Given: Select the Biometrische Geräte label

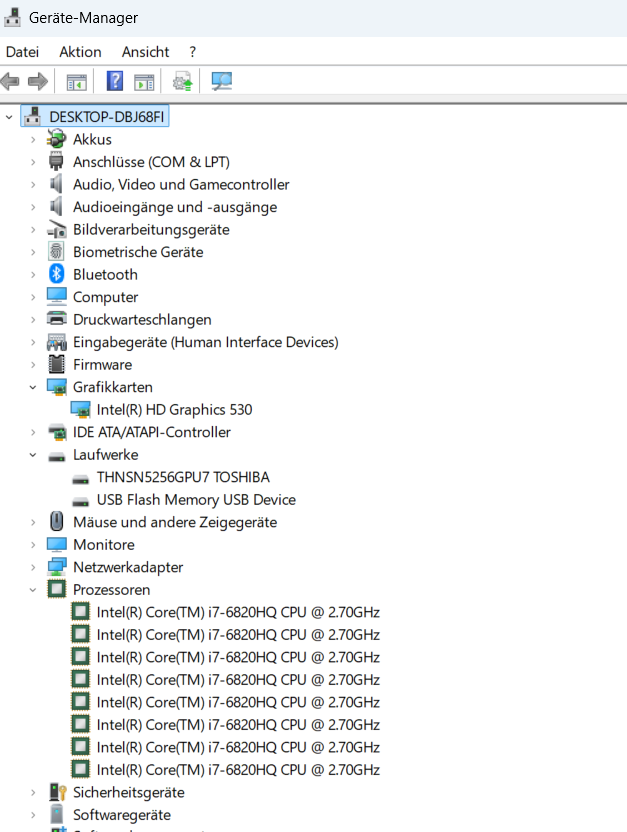Looking at the screenshot, I should [x=138, y=252].
